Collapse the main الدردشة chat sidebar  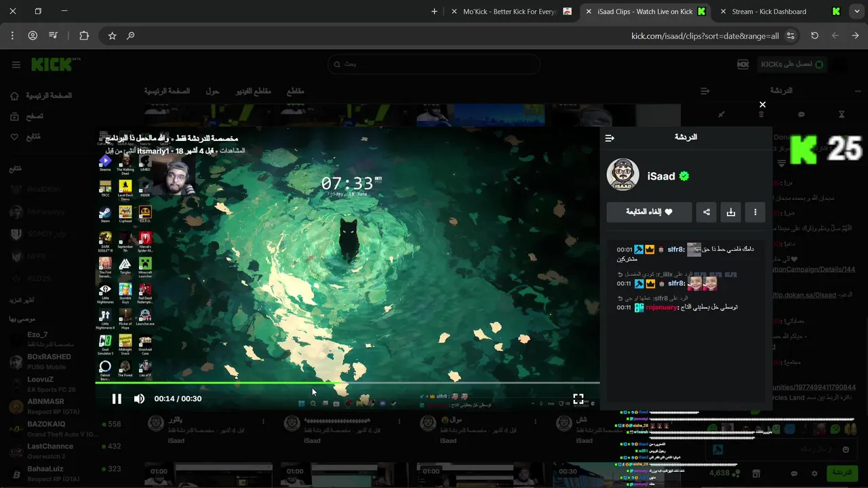pyautogui.click(x=705, y=91)
